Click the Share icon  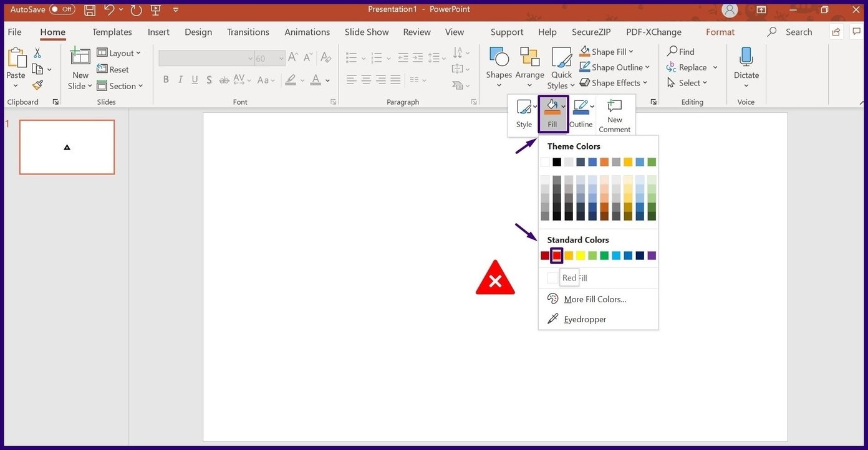point(836,32)
